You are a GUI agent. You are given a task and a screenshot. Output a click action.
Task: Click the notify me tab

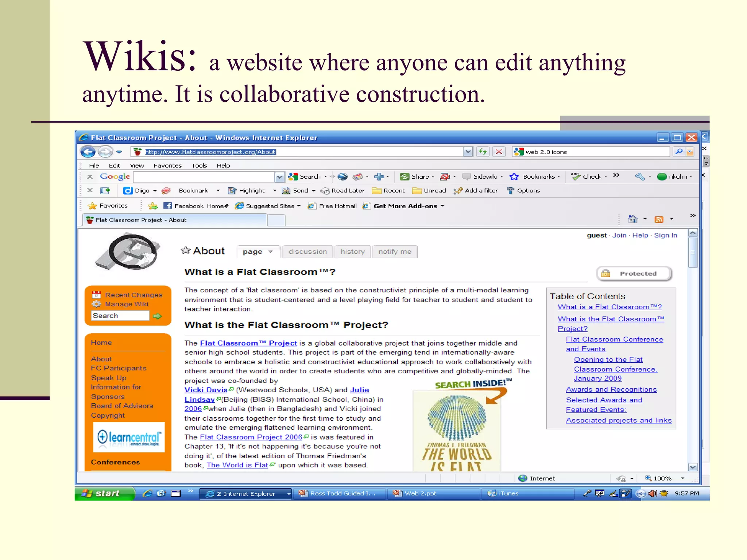point(395,252)
